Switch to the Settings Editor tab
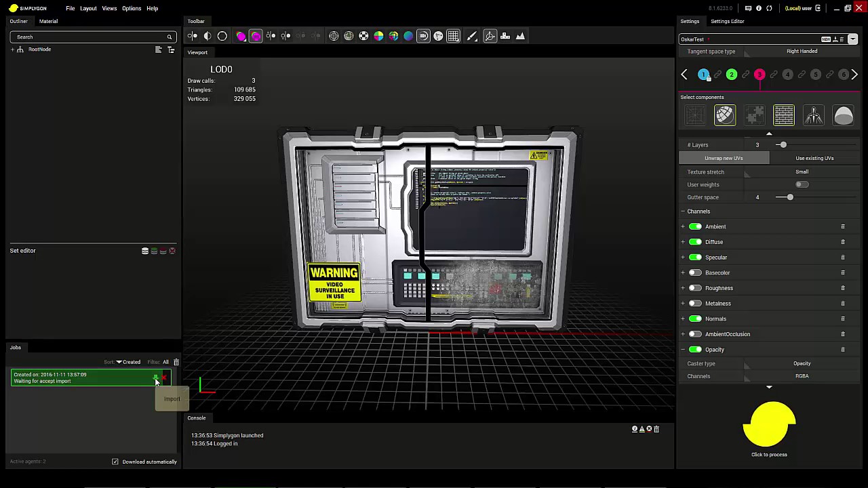This screenshot has width=868, height=488. 728,22
